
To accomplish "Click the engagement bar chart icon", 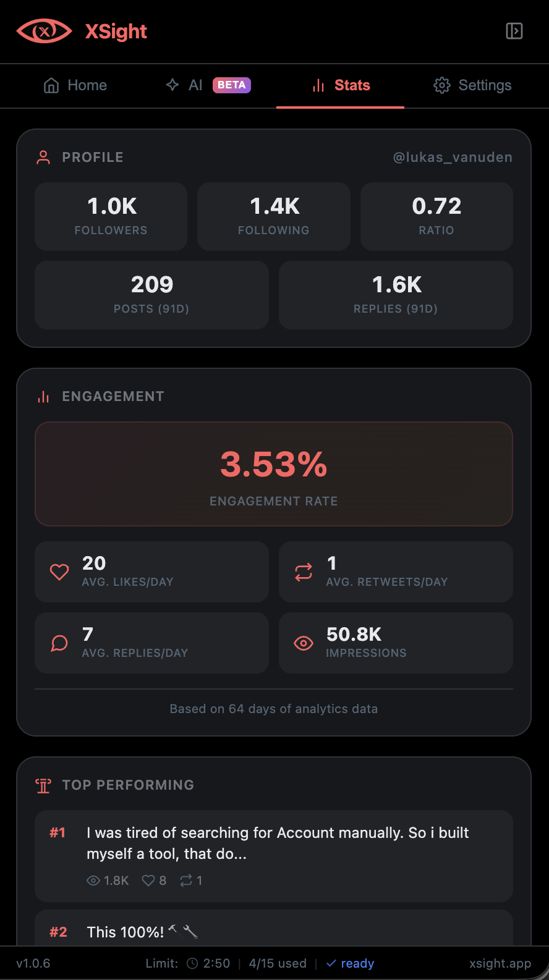I will [42, 396].
